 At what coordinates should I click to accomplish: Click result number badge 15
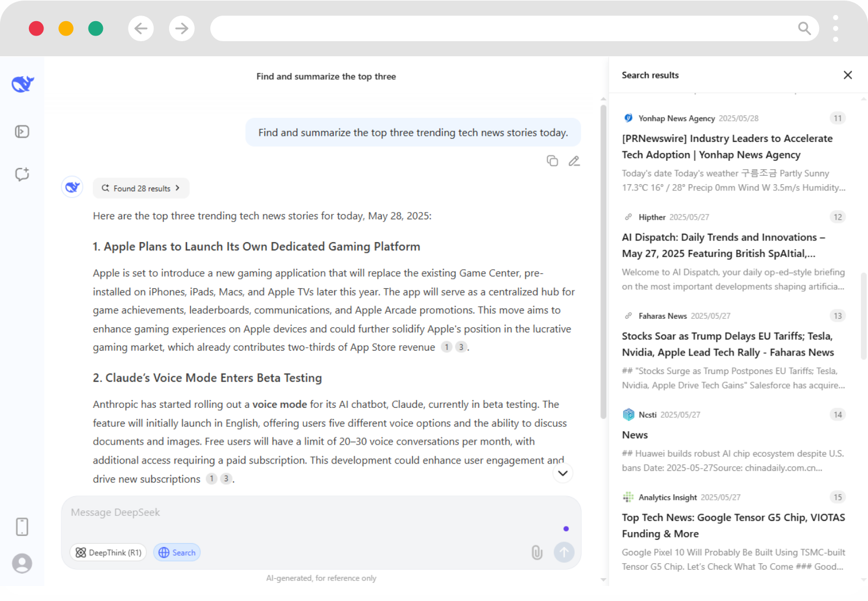click(837, 497)
